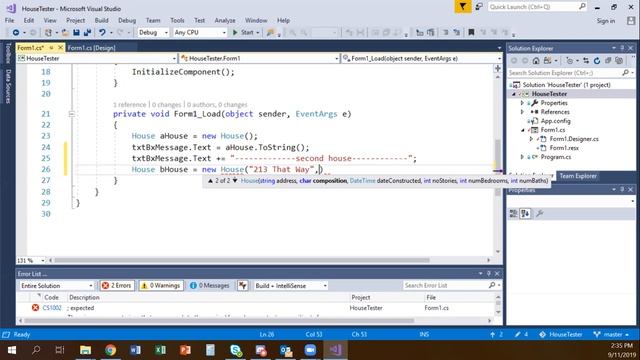Click the Alphabetical sort icon in Properties panel
Viewport: 640px width, 360px height.
tap(525, 213)
